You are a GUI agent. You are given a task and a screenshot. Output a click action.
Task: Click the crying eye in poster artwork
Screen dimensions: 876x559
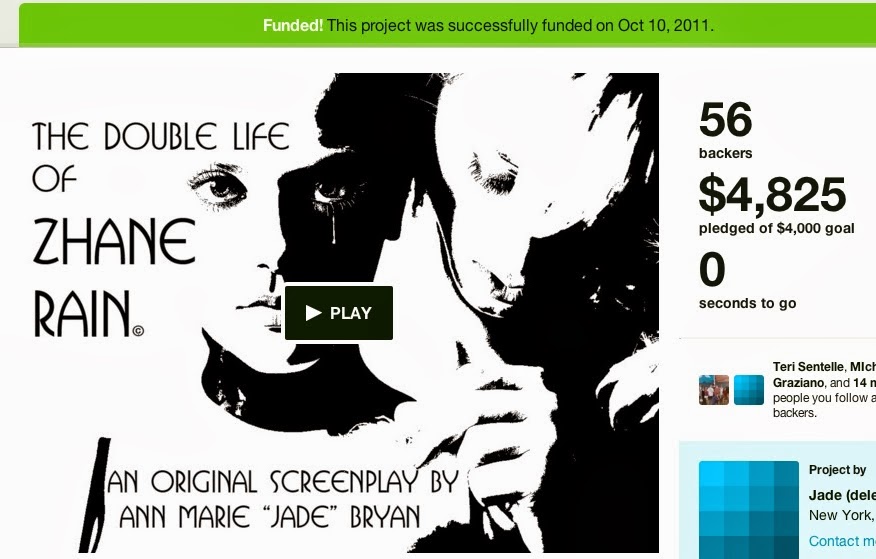coord(331,194)
